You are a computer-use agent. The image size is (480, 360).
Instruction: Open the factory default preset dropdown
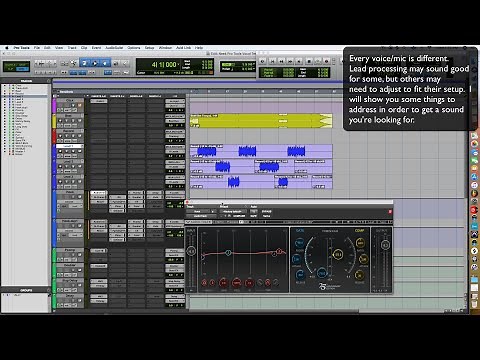coord(233,211)
